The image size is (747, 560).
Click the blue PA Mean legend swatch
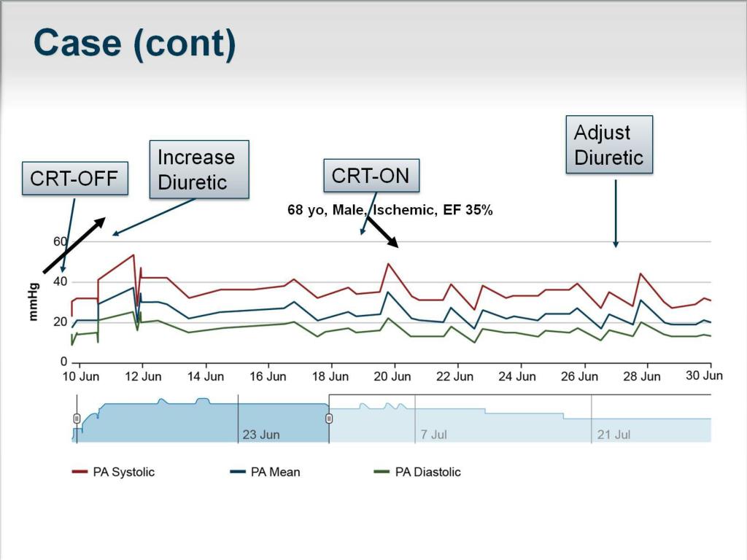238,472
